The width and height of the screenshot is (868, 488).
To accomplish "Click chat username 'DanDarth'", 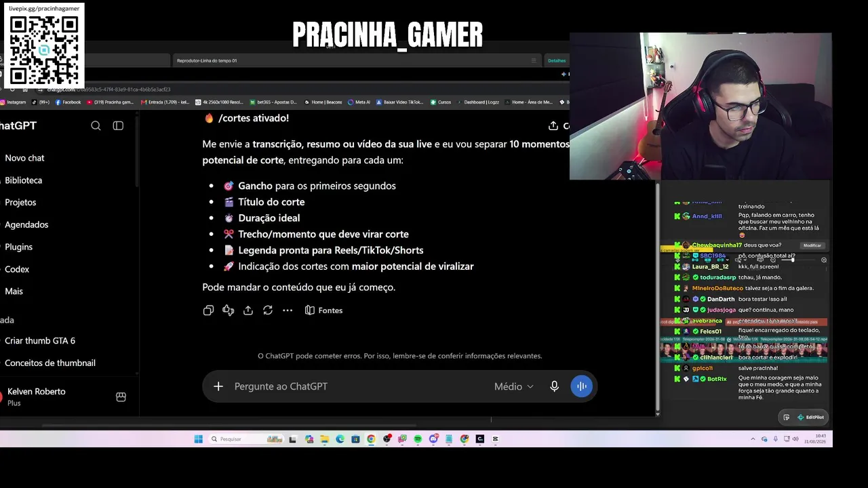I will coord(721,299).
